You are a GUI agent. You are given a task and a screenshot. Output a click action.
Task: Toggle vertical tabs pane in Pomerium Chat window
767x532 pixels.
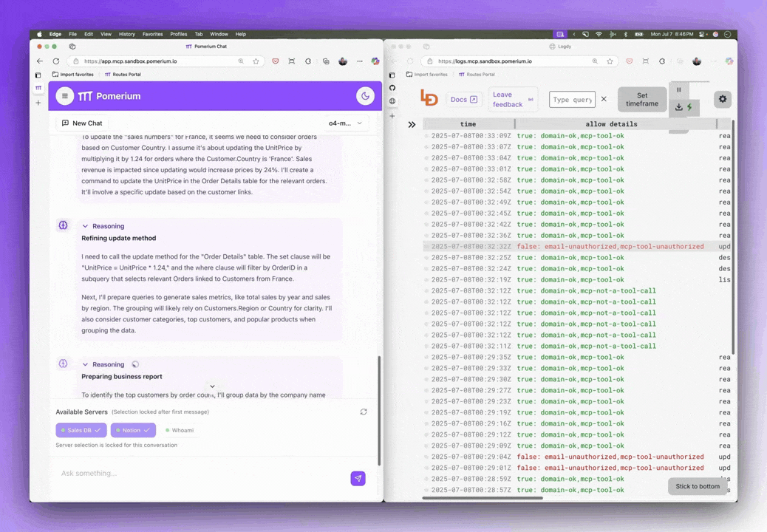(38, 75)
